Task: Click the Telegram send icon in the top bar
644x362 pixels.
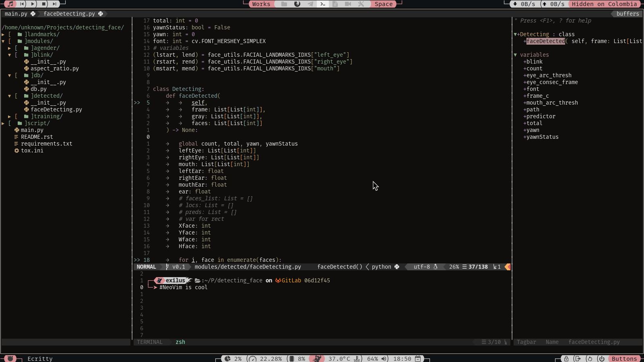Action: [310, 4]
